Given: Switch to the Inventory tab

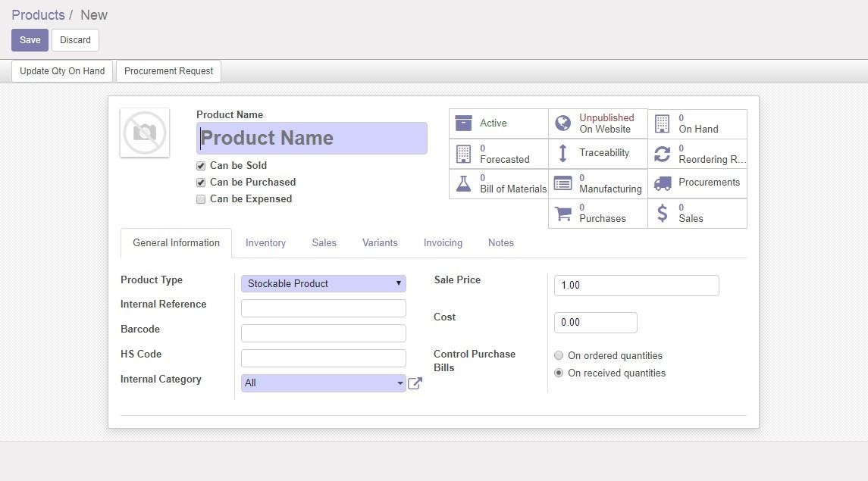Looking at the screenshot, I should (x=265, y=242).
